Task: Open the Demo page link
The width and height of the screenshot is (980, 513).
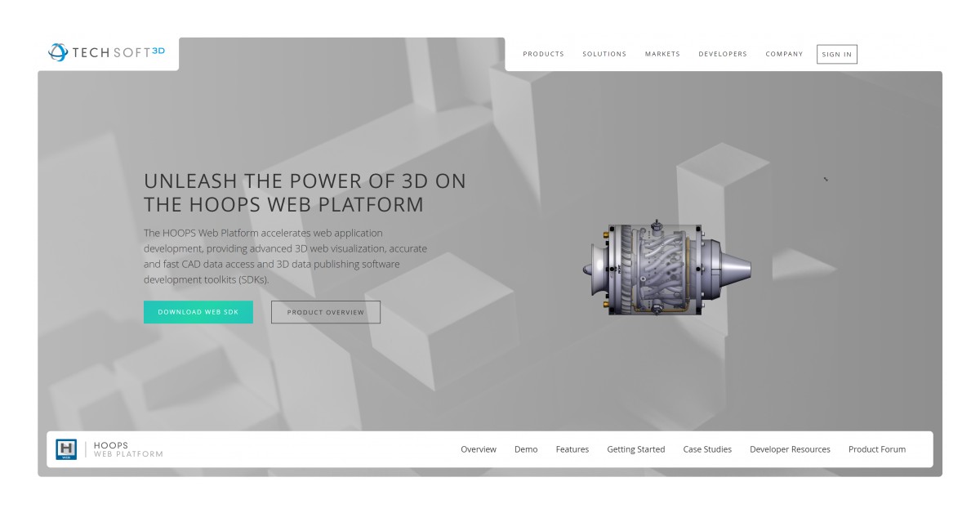Action: 527,449
